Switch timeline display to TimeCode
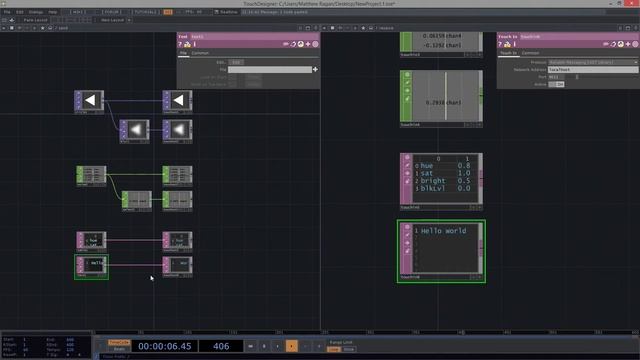Screen dimensions: 640x360 119,343
